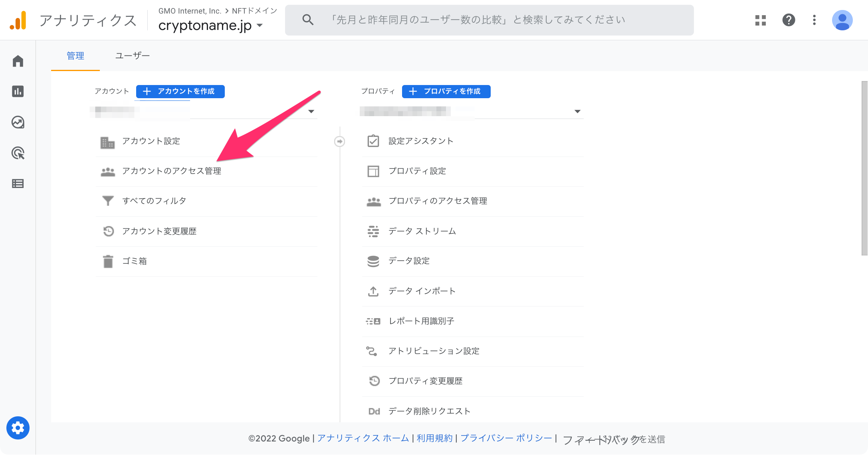868x471 pixels.
Task: Open the Library icon in left sidebar
Action: [18, 184]
